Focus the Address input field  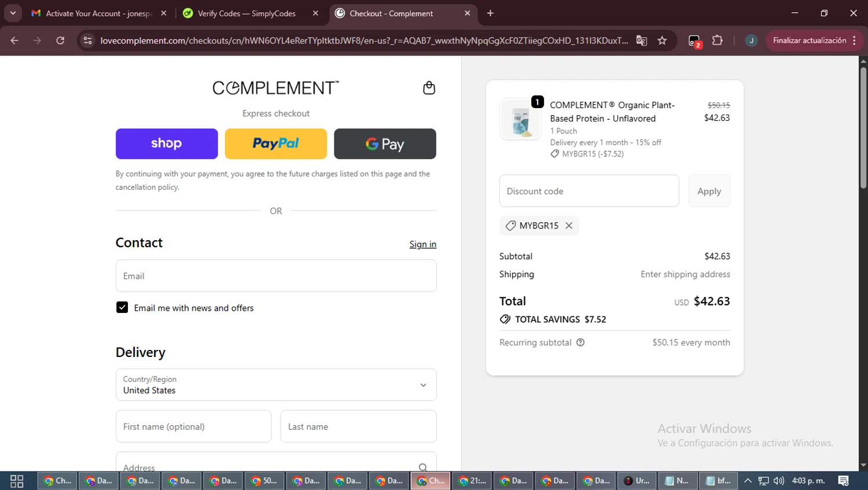click(x=276, y=462)
